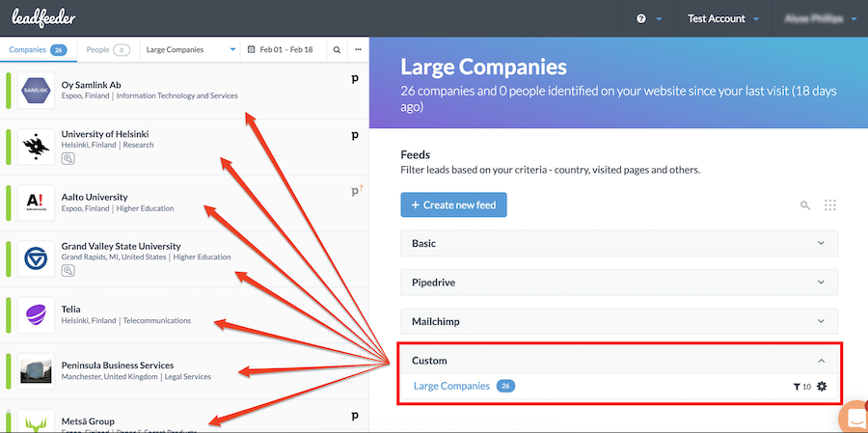Click the Samlink company logo
The image size is (868, 433).
pos(36,91)
